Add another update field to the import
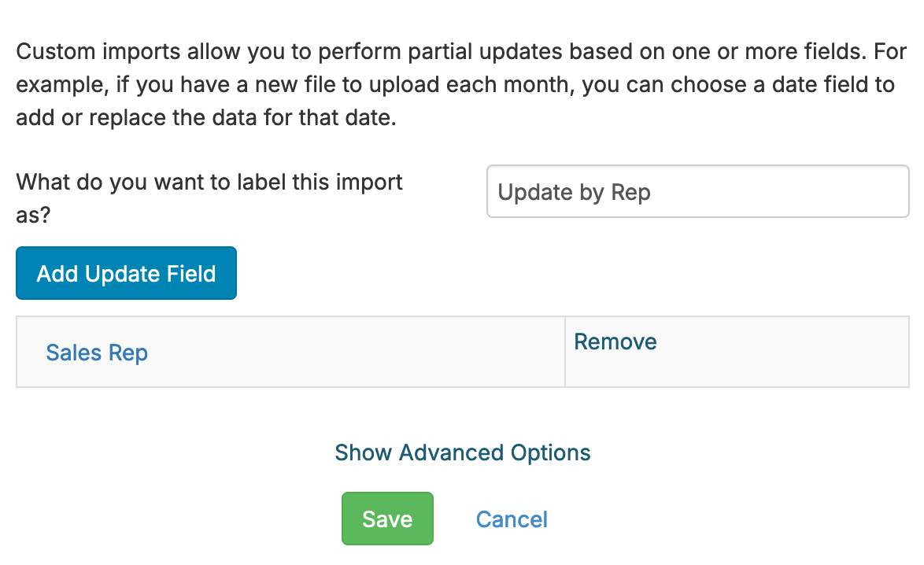 pyautogui.click(x=126, y=273)
